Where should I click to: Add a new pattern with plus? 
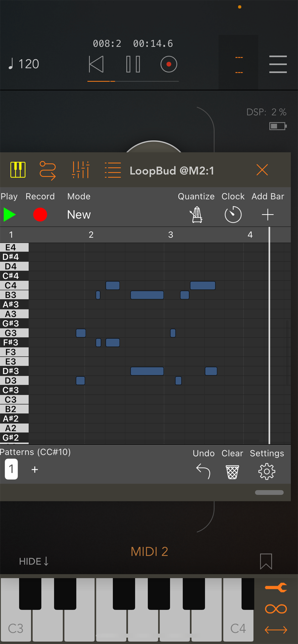point(35,469)
